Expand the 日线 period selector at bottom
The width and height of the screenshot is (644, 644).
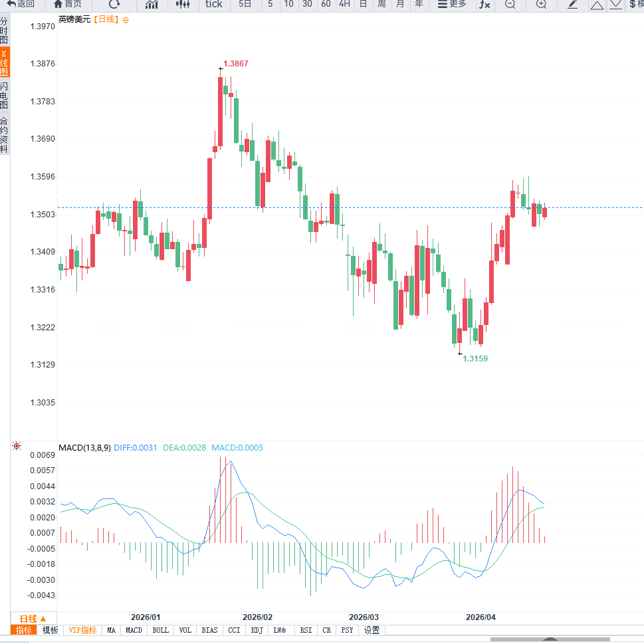tap(33, 619)
